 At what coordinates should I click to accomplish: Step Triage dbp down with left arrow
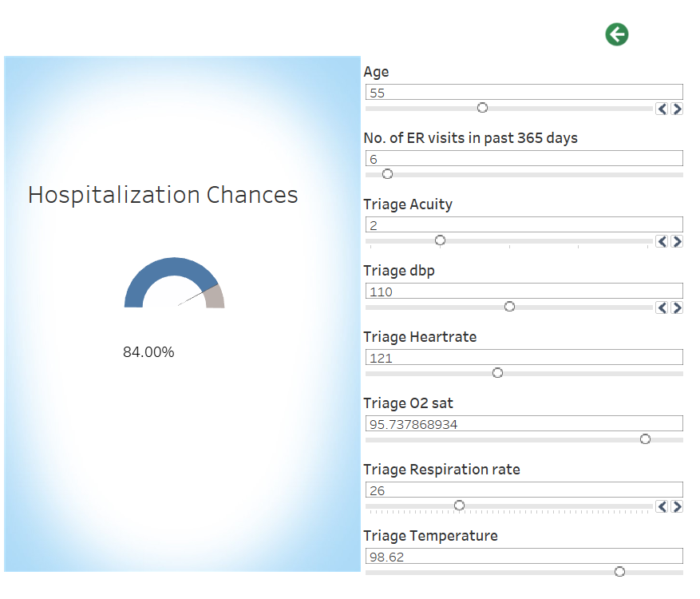(x=662, y=307)
